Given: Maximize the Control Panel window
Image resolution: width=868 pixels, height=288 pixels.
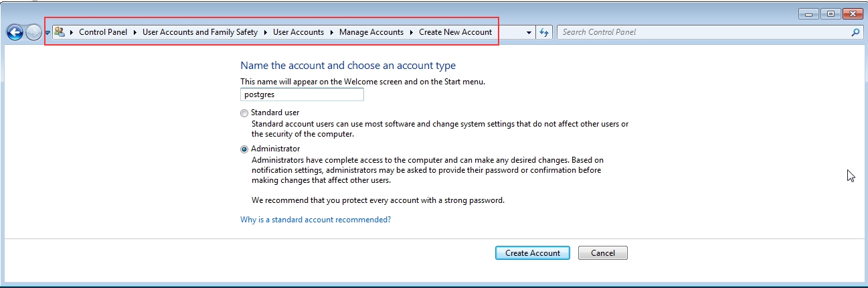Looking at the screenshot, I should tap(831, 13).
